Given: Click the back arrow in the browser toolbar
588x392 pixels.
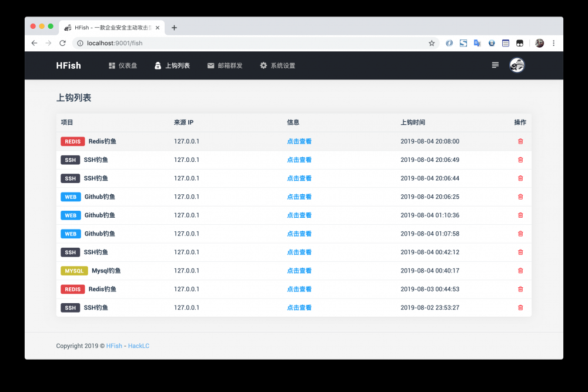Looking at the screenshot, I should [34, 43].
